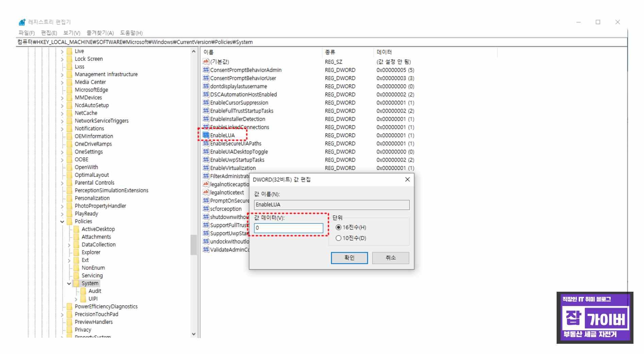Expand the Parental Controls tree node
Screen dimensions: 644x354
point(62,183)
